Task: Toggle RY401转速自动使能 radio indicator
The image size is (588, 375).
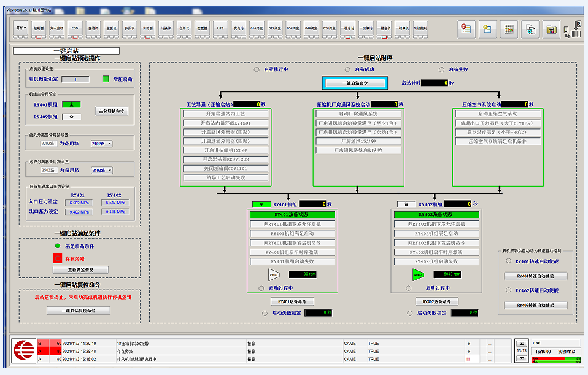Action: pyautogui.click(x=508, y=261)
